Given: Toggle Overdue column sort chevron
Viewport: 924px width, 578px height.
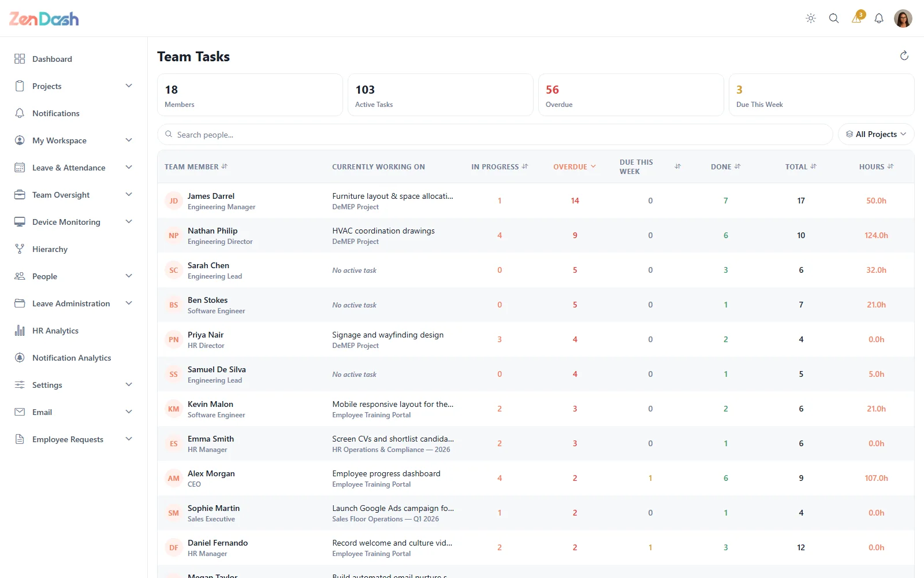Looking at the screenshot, I should tap(593, 166).
